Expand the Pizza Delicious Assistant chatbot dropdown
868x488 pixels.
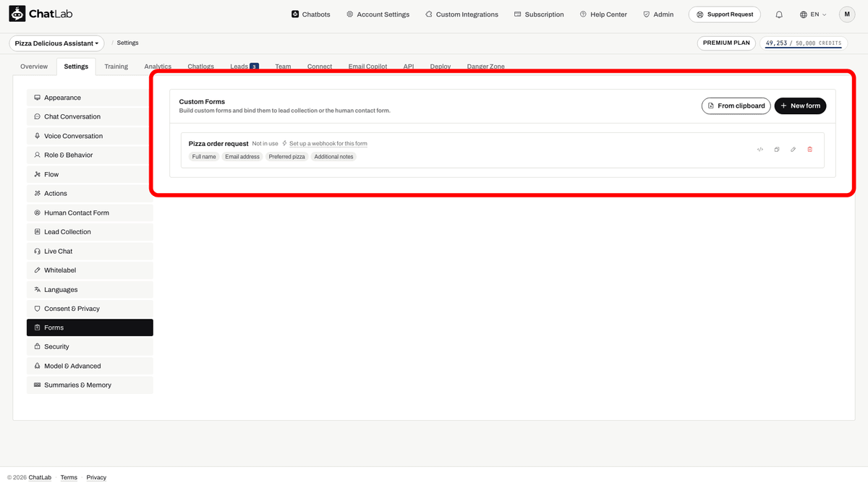coord(56,43)
